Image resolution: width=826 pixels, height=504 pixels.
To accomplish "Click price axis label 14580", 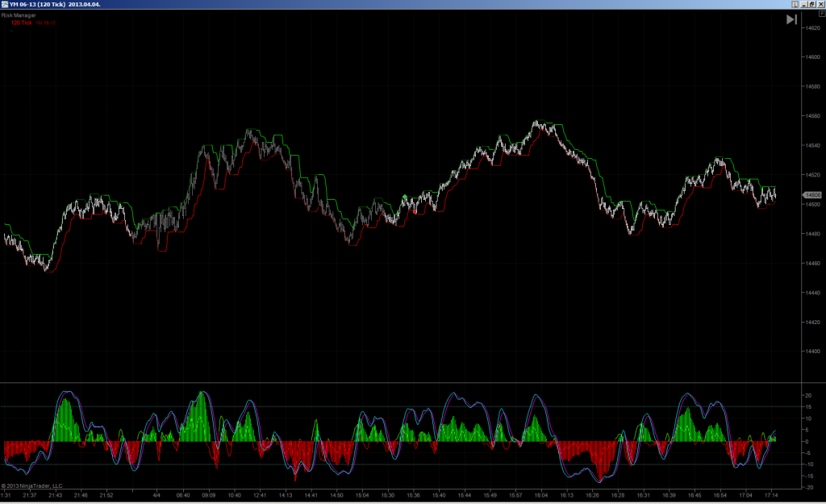I will (x=813, y=86).
